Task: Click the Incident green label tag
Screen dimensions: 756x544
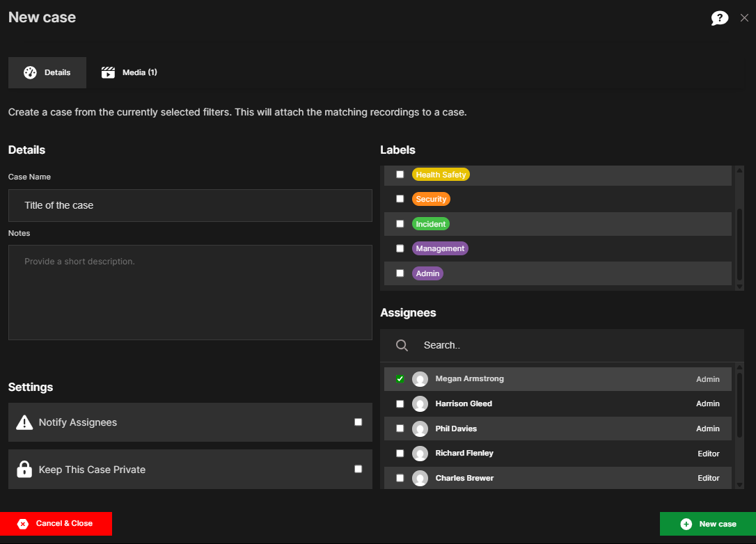Action: pyautogui.click(x=430, y=224)
